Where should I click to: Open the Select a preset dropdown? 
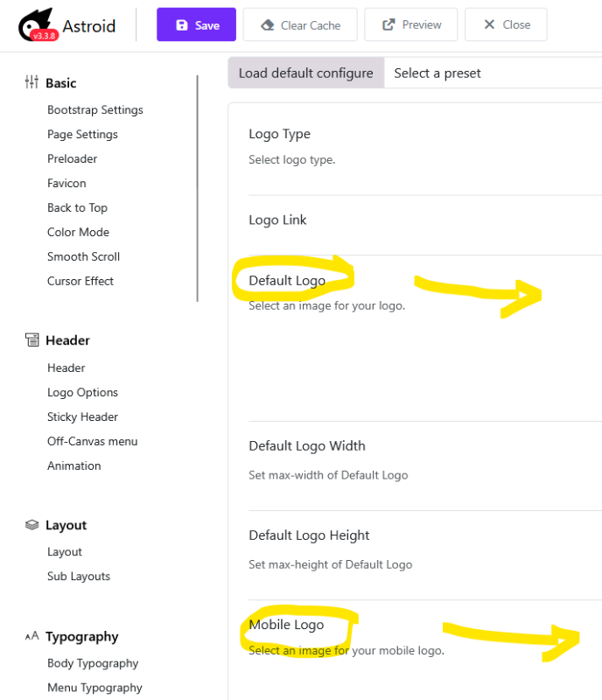coord(490,73)
